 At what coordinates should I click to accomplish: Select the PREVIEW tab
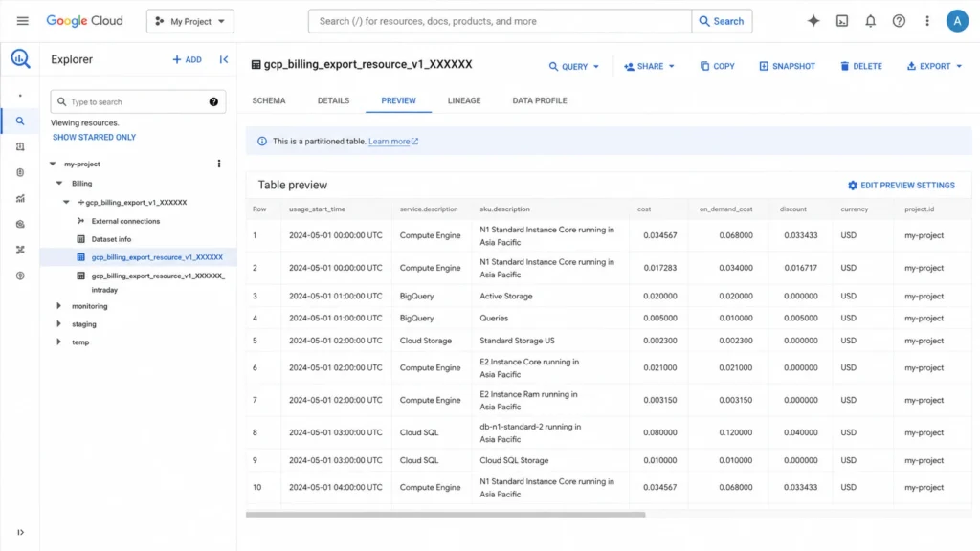tap(398, 100)
